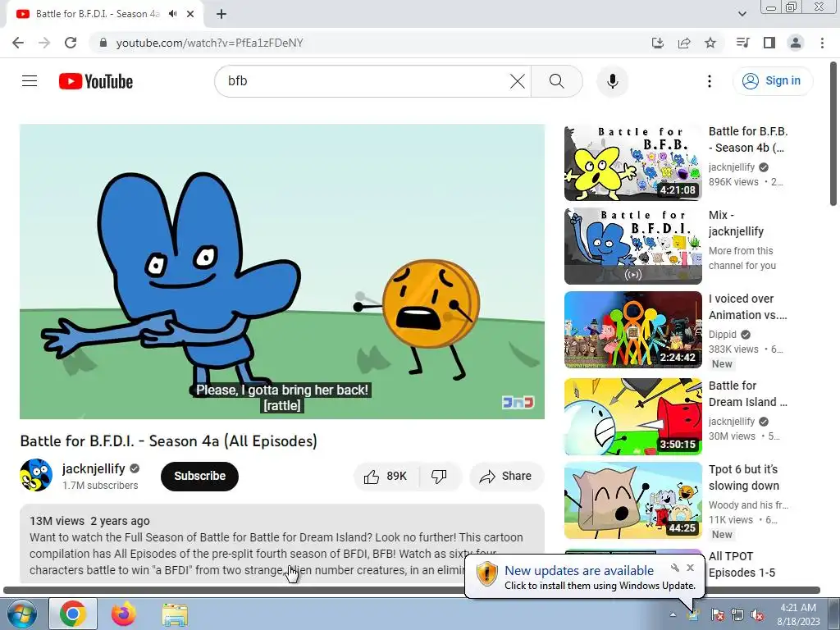The width and height of the screenshot is (840, 630).
Task: Open jacknjellify channel avatar
Action: pyautogui.click(x=36, y=475)
